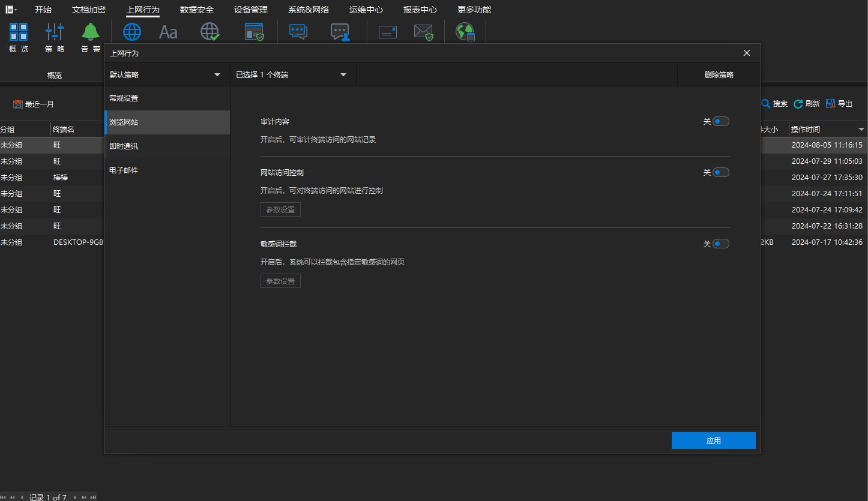Click the 操作时间 column sort arrow
868x501 pixels.
click(861, 129)
